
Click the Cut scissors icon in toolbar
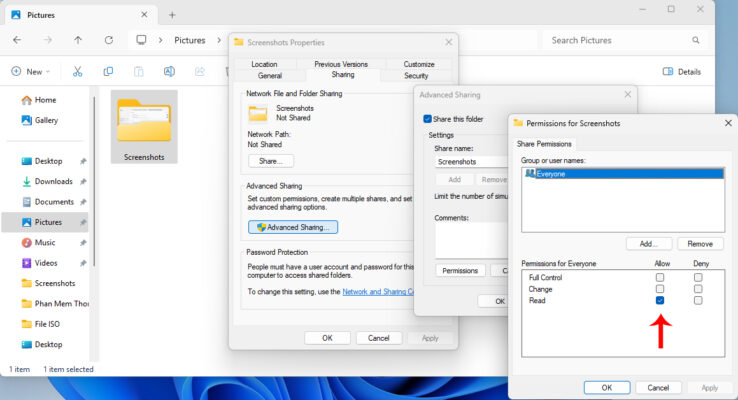(76, 72)
